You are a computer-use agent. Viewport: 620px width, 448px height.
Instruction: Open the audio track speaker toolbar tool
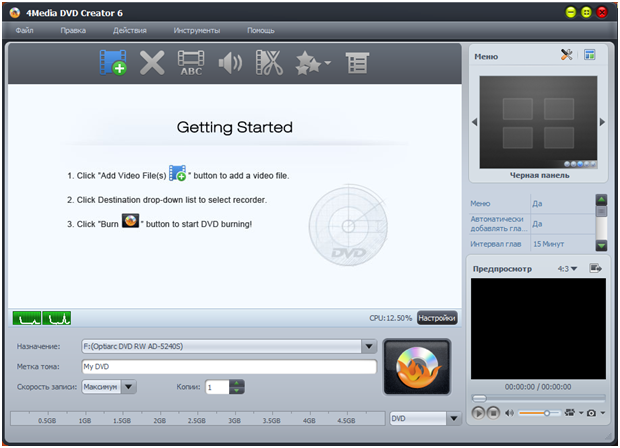tap(230, 63)
